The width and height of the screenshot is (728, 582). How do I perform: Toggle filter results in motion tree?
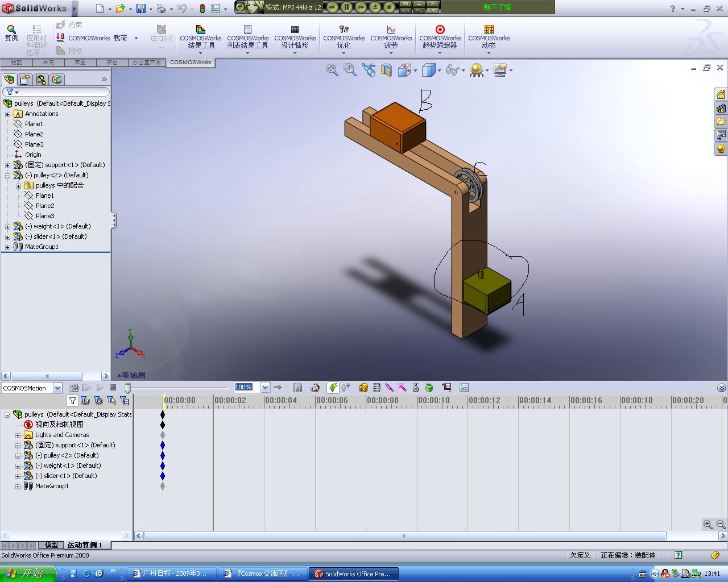125,401
